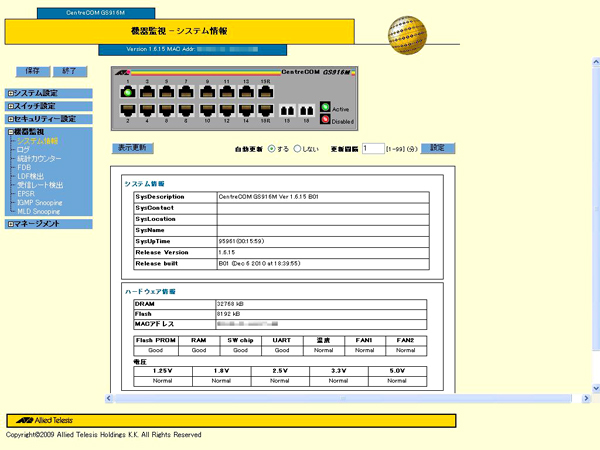
Task: Open 受信レート検出 in the sidebar
Action: click(40, 185)
